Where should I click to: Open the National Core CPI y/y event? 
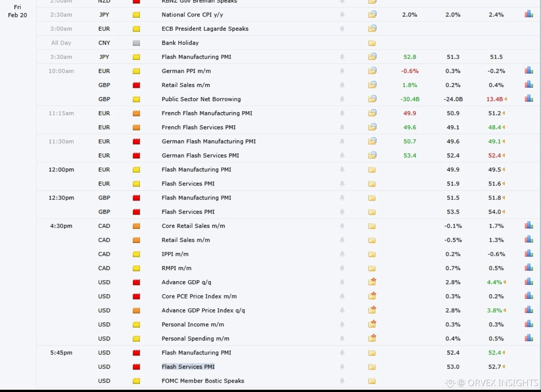click(192, 15)
